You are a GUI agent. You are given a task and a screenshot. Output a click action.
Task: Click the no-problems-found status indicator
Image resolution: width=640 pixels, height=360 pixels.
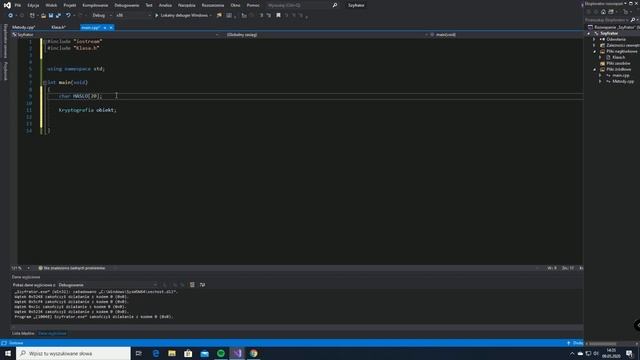(x=72, y=268)
